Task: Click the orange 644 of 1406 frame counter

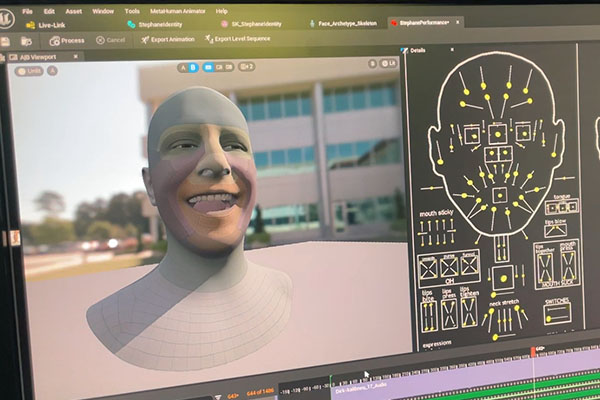Action: 260,391
